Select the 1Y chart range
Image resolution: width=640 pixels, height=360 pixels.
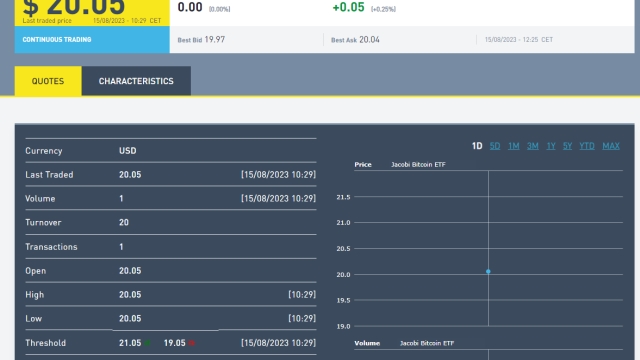(x=551, y=146)
